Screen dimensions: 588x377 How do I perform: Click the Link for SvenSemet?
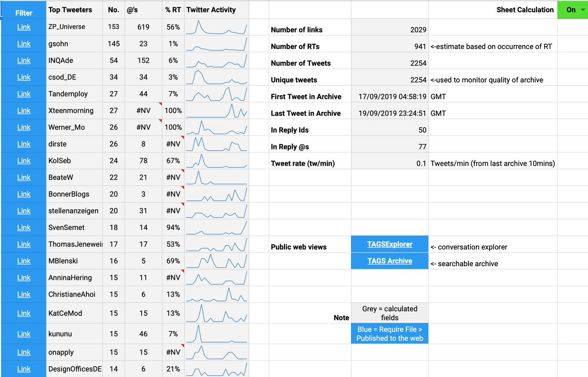pos(24,227)
